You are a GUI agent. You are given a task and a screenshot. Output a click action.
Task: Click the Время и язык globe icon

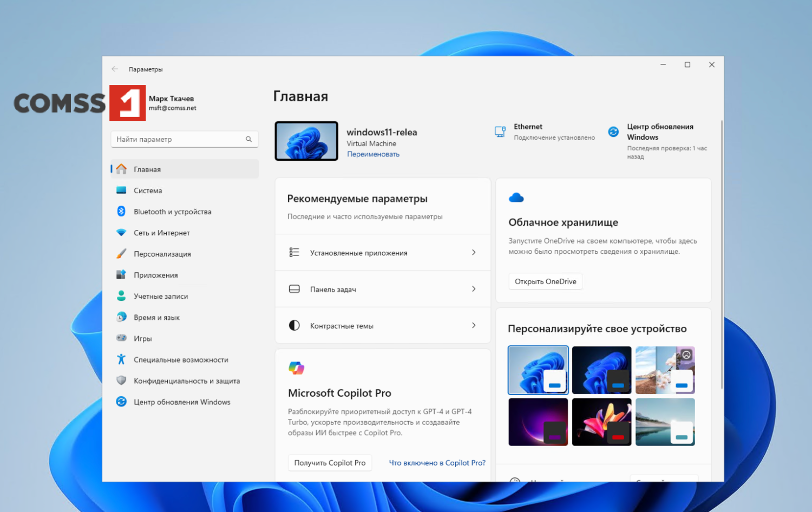pyautogui.click(x=121, y=317)
